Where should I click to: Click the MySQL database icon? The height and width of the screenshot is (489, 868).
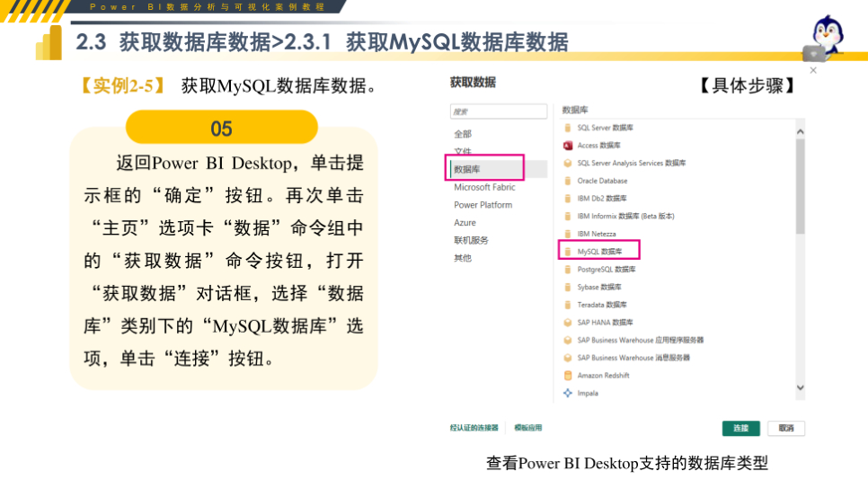[567, 252]
